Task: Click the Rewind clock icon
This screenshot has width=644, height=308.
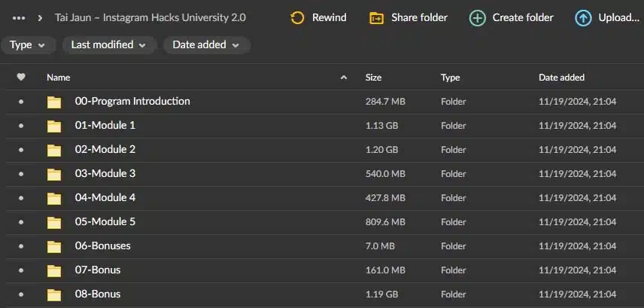Action: tap(297, 18)
